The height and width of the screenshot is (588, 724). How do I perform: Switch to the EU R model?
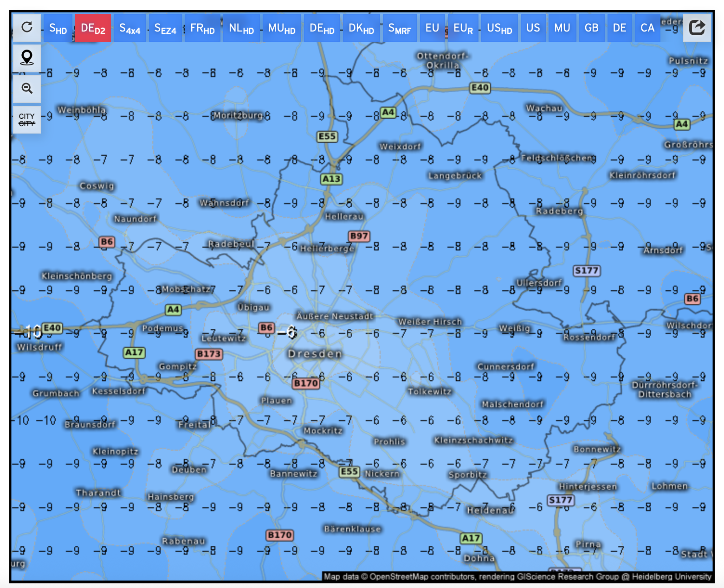click(x=463, y=28)
